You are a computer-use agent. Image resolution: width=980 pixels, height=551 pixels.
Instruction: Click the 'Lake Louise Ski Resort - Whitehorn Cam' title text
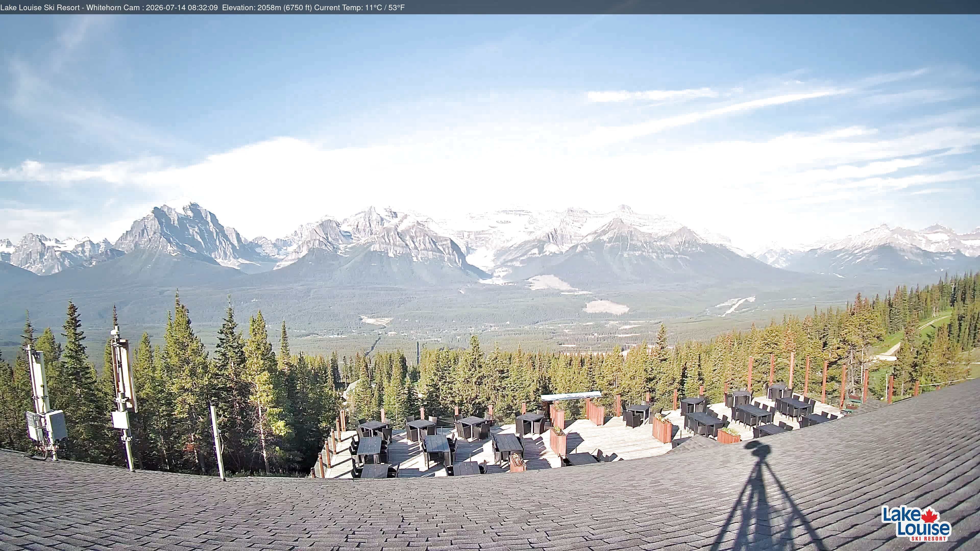click(70, 8)
